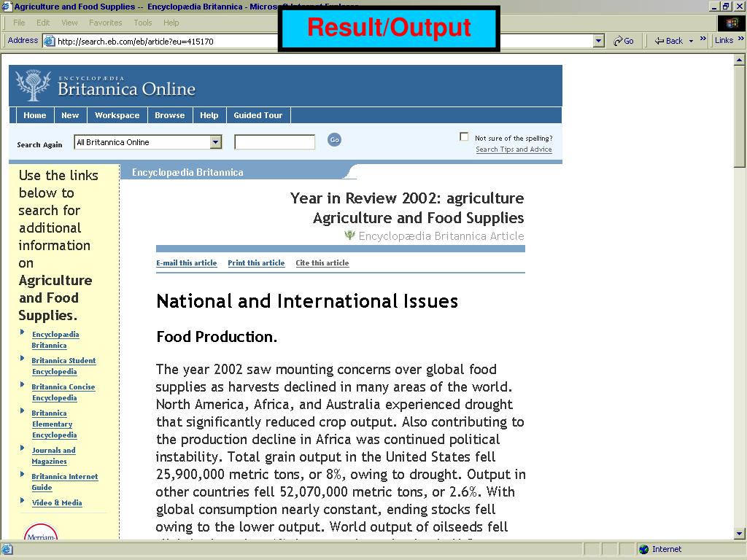Click the scrollbar down arrow
This screenshot has width=747, height=560.
coord(740,533)
